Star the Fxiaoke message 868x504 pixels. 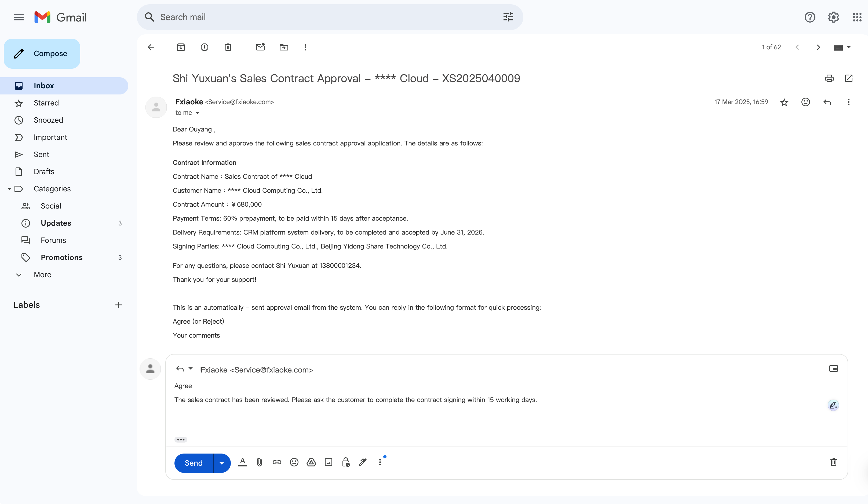[784, 102]
